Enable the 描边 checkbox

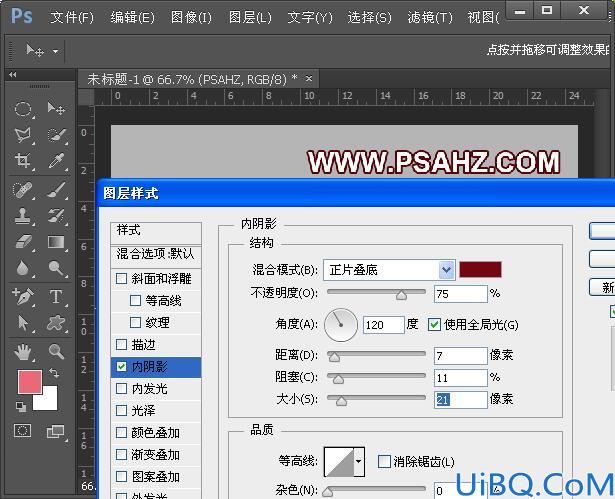[122, 344]
